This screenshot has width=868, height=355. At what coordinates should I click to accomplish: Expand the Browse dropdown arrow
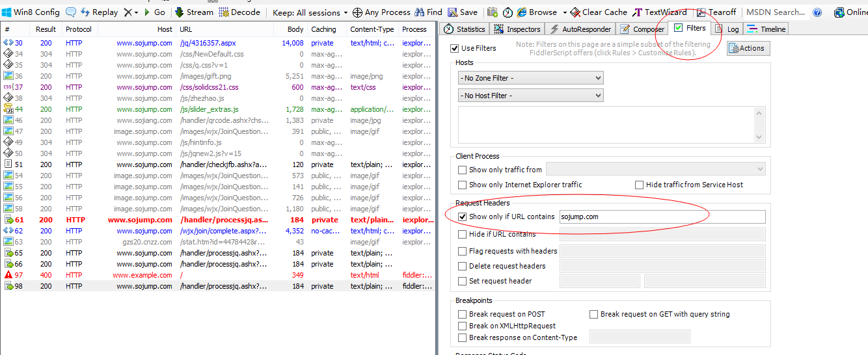(564, 12)
